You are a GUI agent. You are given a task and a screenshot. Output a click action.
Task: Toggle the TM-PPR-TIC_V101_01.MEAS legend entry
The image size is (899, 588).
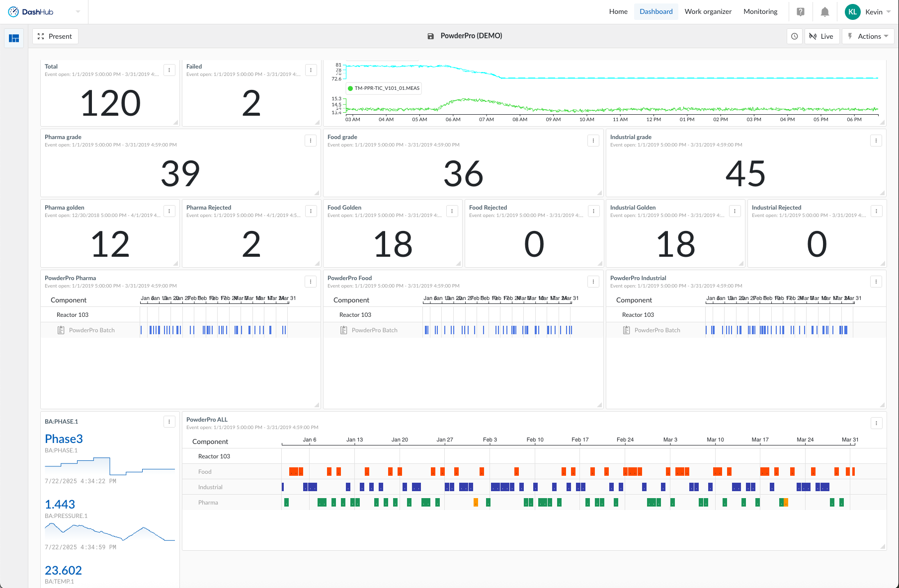[384, 88]
